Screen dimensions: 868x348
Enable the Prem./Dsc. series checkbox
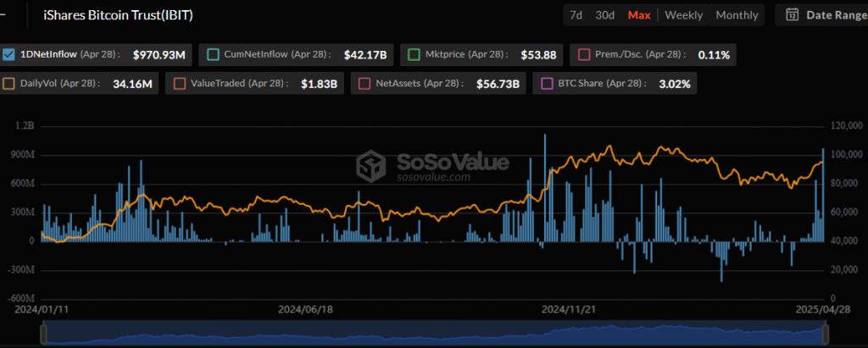pyautogui.click(x=583, y=54)
